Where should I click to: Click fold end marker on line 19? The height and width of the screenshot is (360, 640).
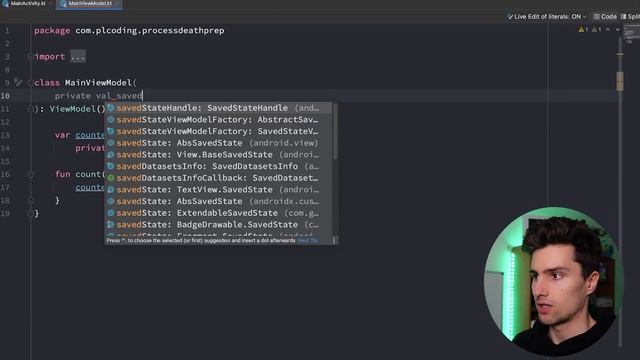point(31,213)
